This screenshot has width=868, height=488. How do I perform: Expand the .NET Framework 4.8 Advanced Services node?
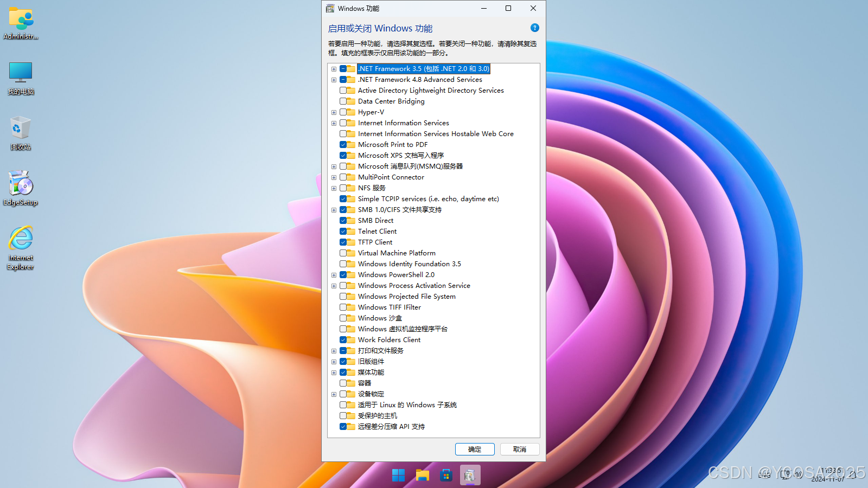[x=334, y=80]
